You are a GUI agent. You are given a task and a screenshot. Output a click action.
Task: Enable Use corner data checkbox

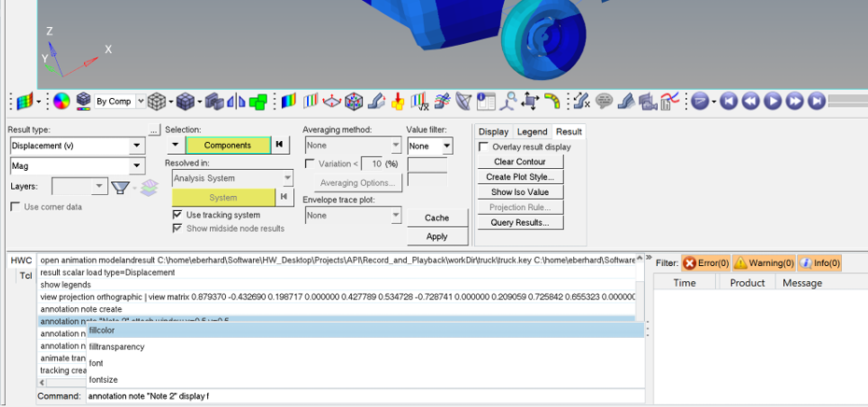tap(16, 206)
